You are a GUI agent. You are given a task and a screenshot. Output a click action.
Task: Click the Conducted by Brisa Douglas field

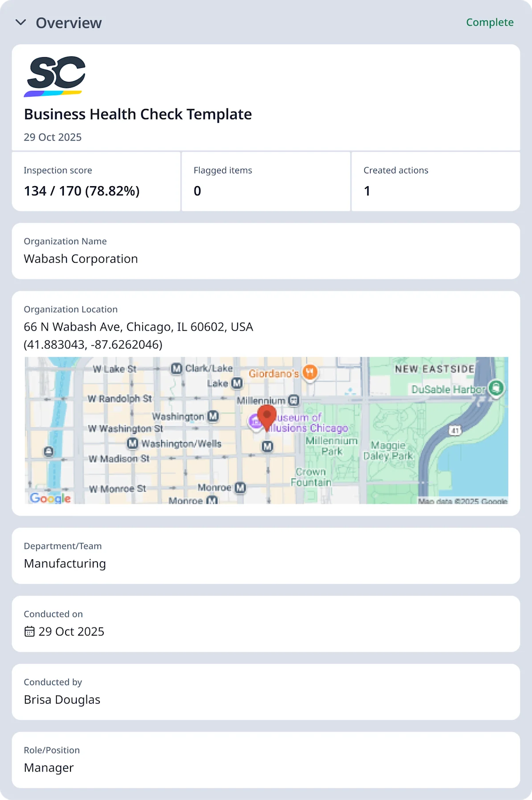(62, 699)
